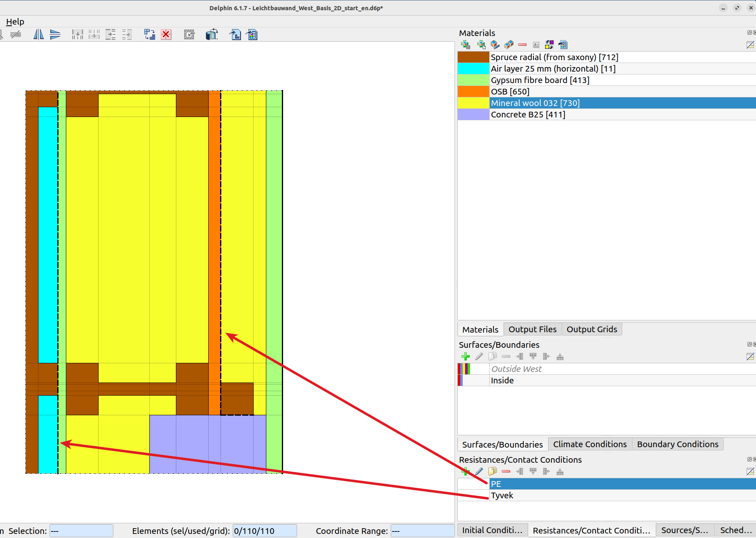Select Spruce radial (from saxony) [712] material
756x538 pixels.
coord(607,57)
